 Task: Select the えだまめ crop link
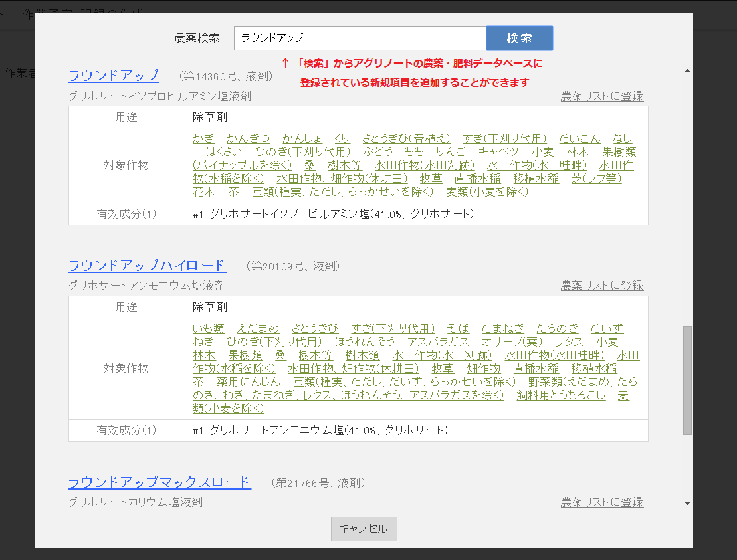tap(258, 329)
